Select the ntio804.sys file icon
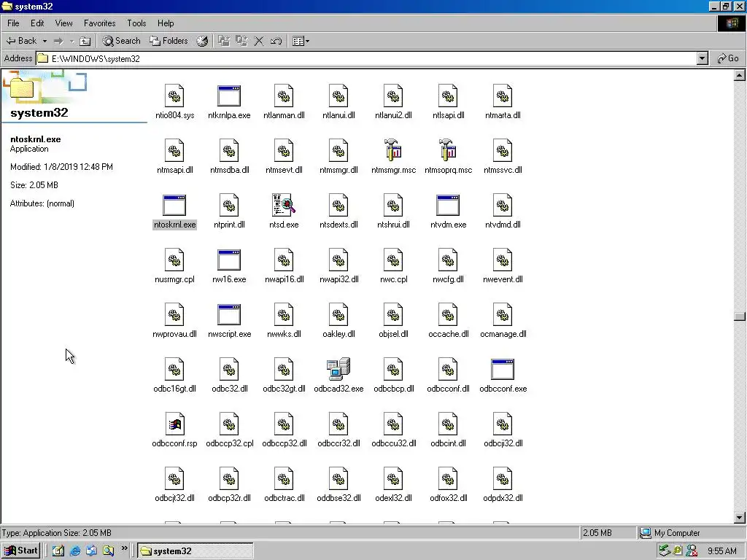Image resolution: width=747 pixels, height=560 pixels. pyautogui.click(x=174, y=96)
